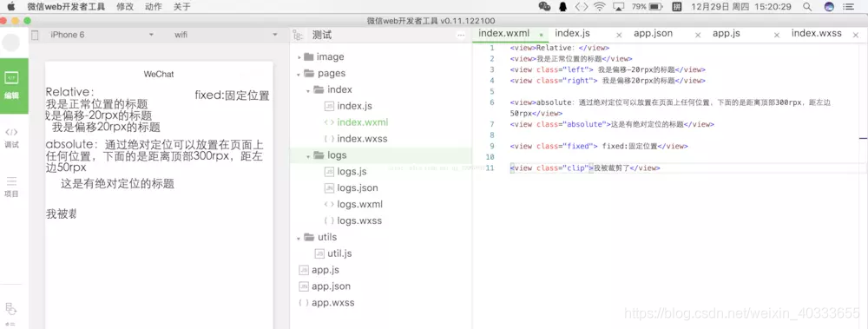Viewport: 868px width, 329px height.
Task: Switch to the index.wxss editor tab
Action: pyautogui.click(x=817, y=33)
